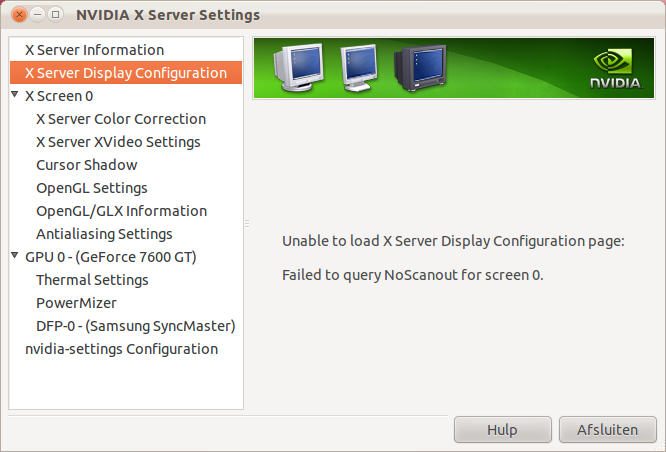This screenshot has height=452, width=666.
Task: Click the NVIDIA logo in the banner
Action: pos(615,67)
